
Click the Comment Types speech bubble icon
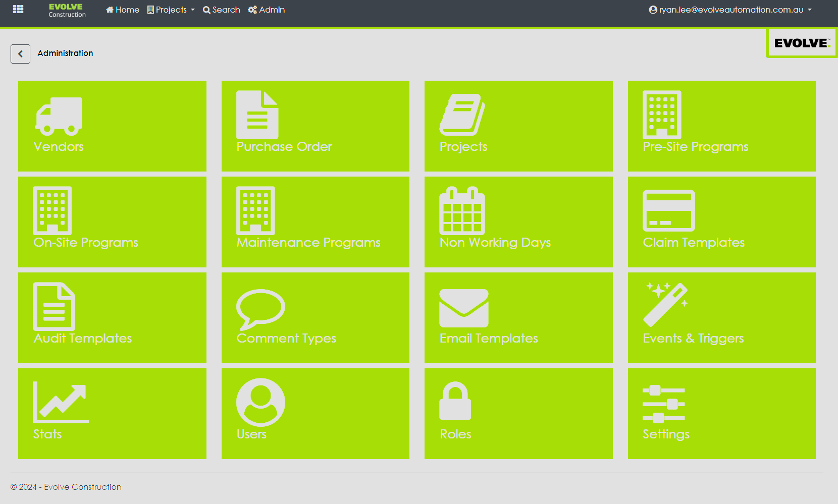pos(260,309)
